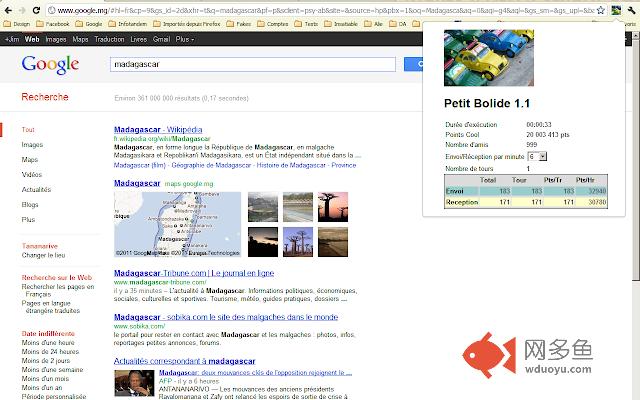640x400 pixels.
Task: Select Blogs in the left sidebar
Action: (x=30, y=205)
